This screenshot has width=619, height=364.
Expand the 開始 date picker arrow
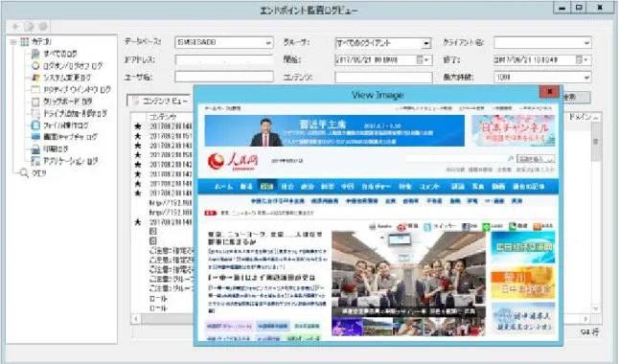click(427, 60)
